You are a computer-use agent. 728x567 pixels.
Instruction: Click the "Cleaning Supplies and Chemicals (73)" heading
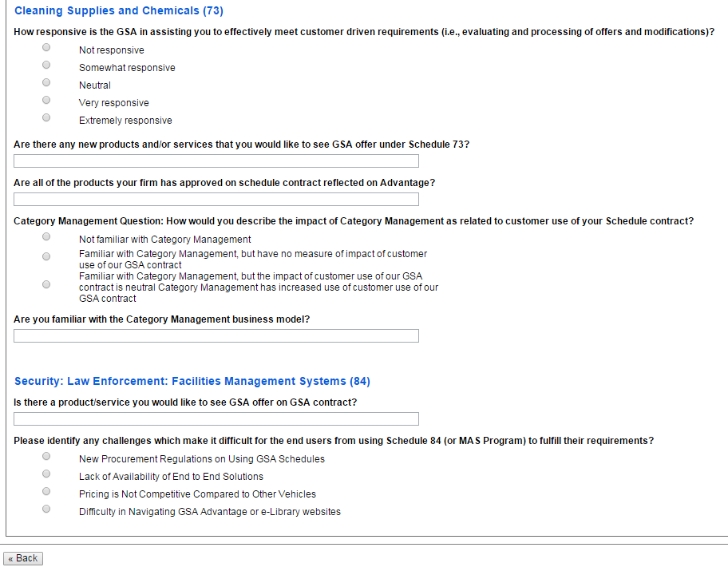(x=119, y=11)
